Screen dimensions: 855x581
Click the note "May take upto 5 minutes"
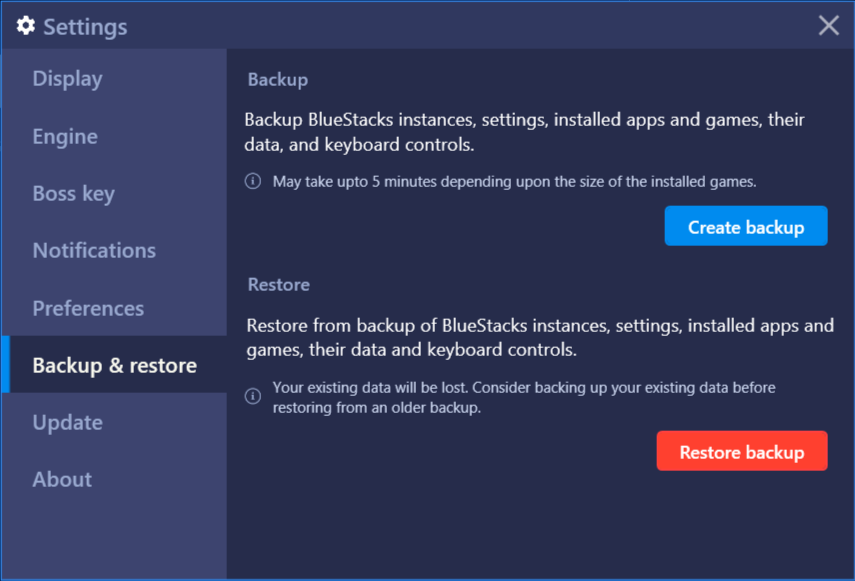click(514, 181)
